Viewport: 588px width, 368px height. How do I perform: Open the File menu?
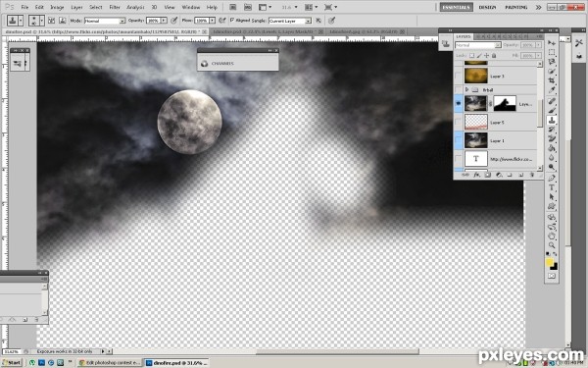pyautogui.click(x=24, y=7)
